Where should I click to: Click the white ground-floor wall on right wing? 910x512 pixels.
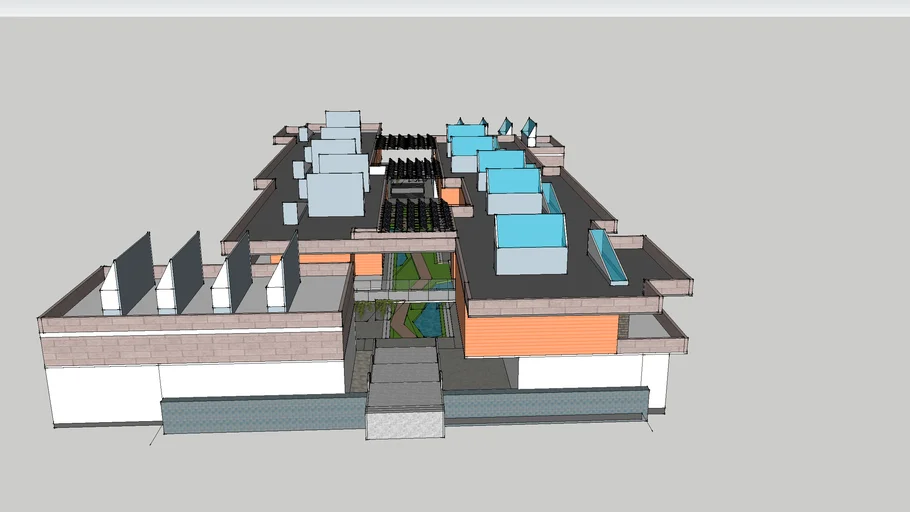pyautogui.click(x=580, y=371)
